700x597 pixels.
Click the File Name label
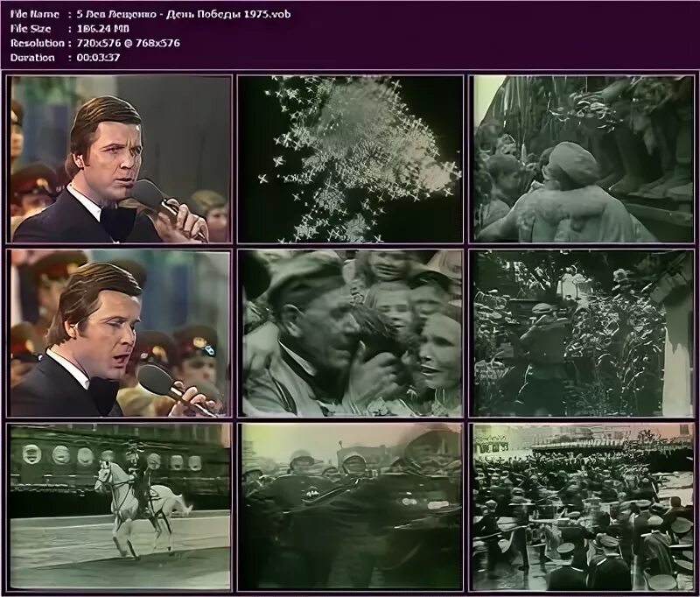35,14
